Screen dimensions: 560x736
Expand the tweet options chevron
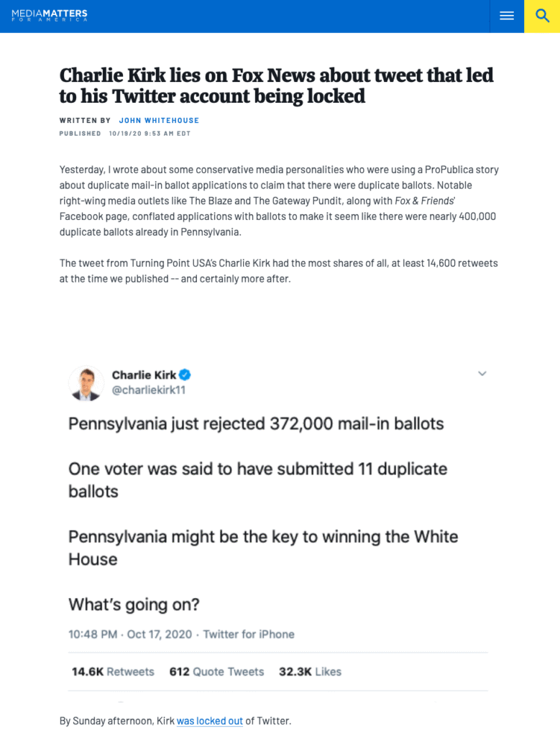pos(482,374)
